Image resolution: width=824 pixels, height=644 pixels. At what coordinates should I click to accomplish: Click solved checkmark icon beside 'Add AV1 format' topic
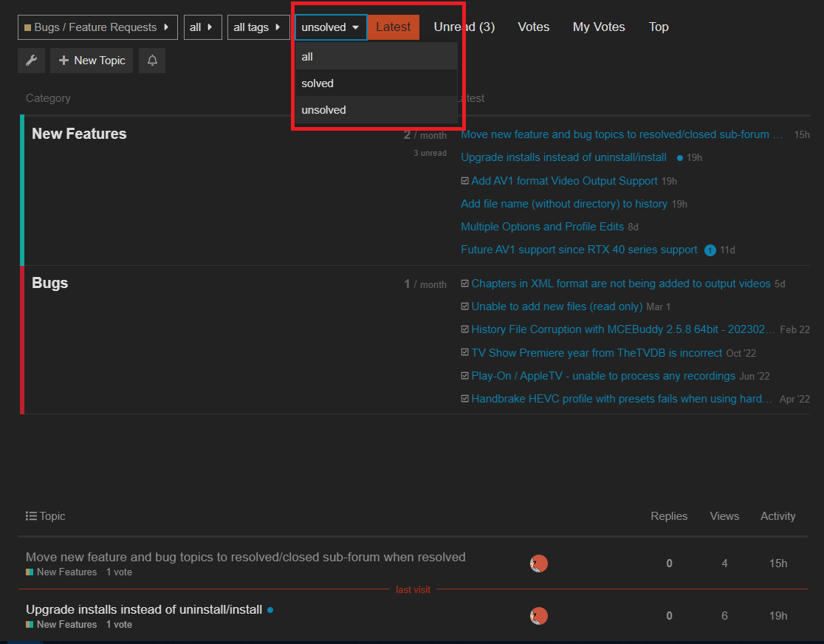[465, 181]
